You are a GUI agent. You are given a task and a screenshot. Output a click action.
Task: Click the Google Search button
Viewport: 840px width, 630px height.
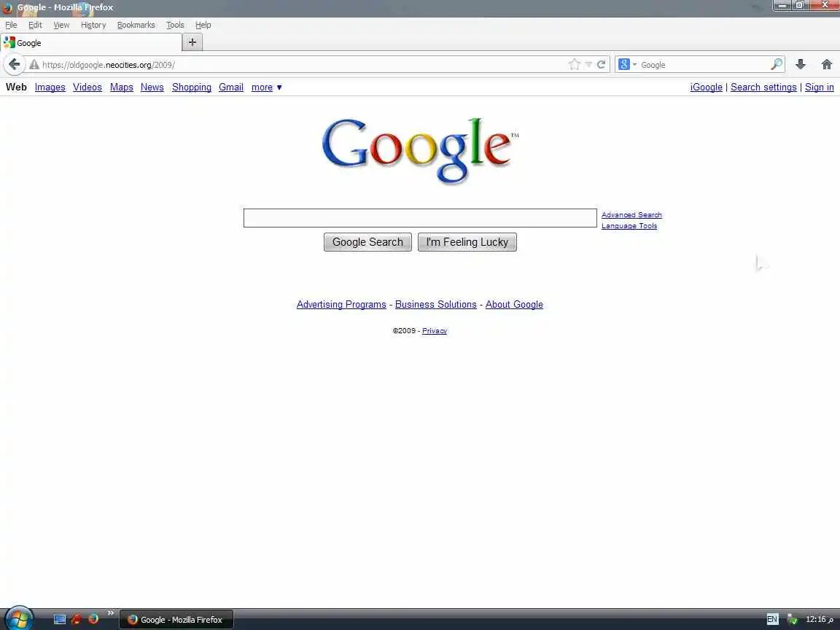coord(367,242)
